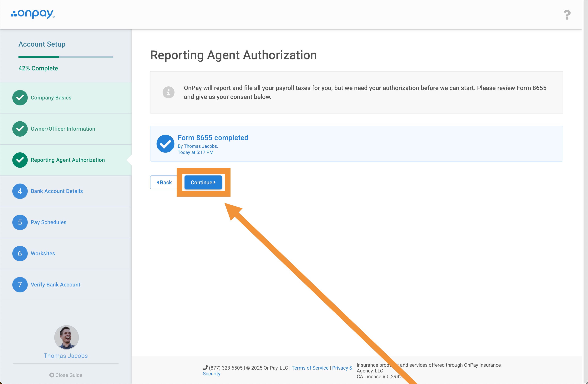Click the Back button

(164, 182)
